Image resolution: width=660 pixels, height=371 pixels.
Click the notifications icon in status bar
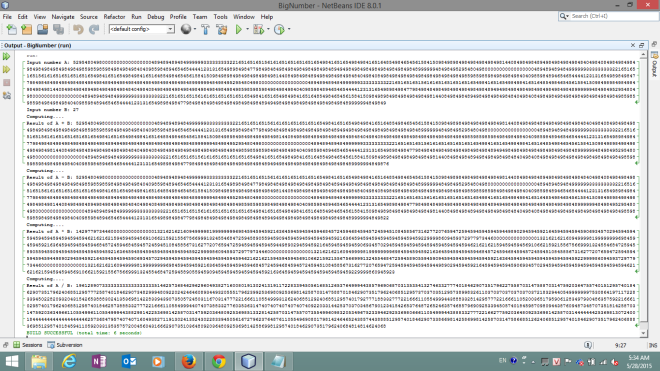coord(588,345)
